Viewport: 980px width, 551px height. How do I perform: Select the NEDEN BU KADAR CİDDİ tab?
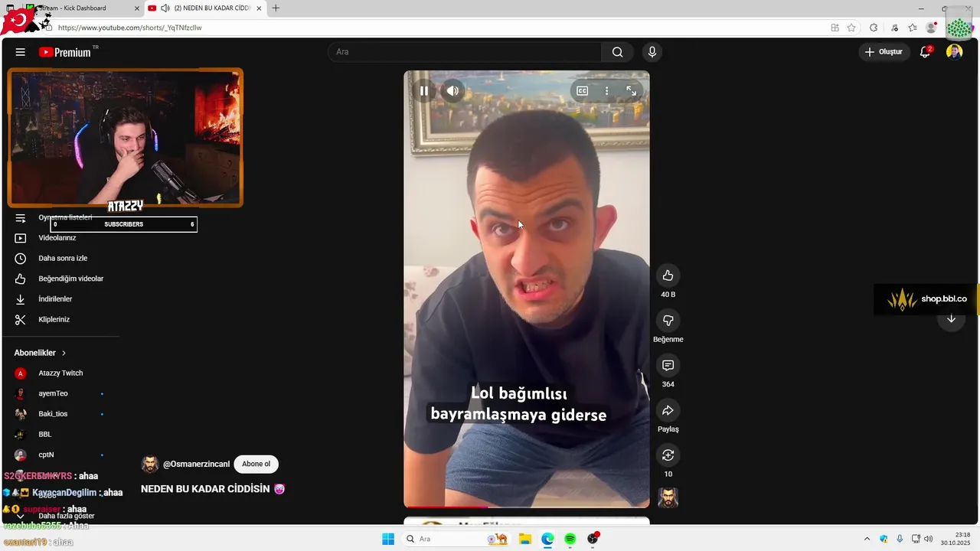pyautogui.click(x=204, y=8)
